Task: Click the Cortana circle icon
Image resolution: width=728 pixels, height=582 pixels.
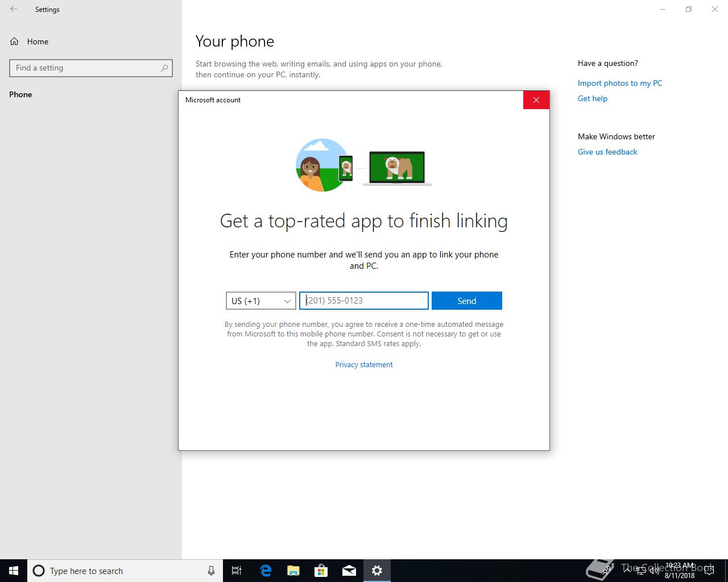Action: pos(39,571)
